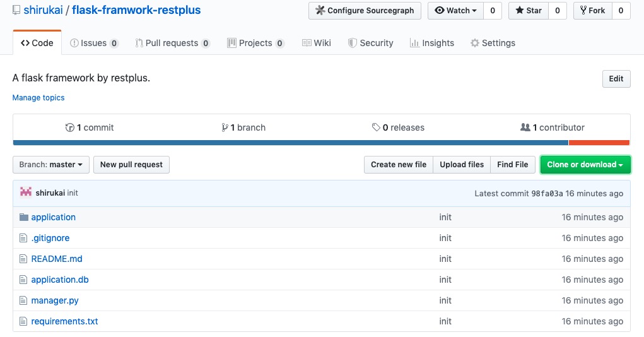Click the stargazers count next to Star
644x337 pixels.
pyautogui.click(x=558, y=11)
